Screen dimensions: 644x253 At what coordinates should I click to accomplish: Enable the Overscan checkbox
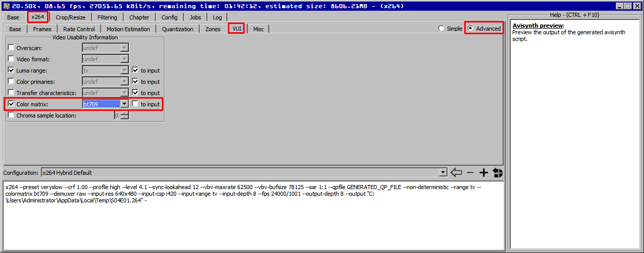(11, 48)
